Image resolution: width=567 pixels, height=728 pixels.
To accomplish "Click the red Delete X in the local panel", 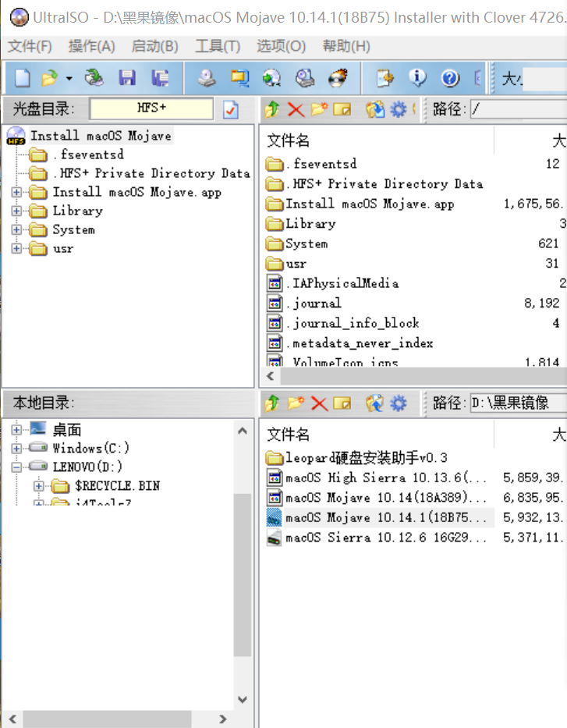I will 319,403.
